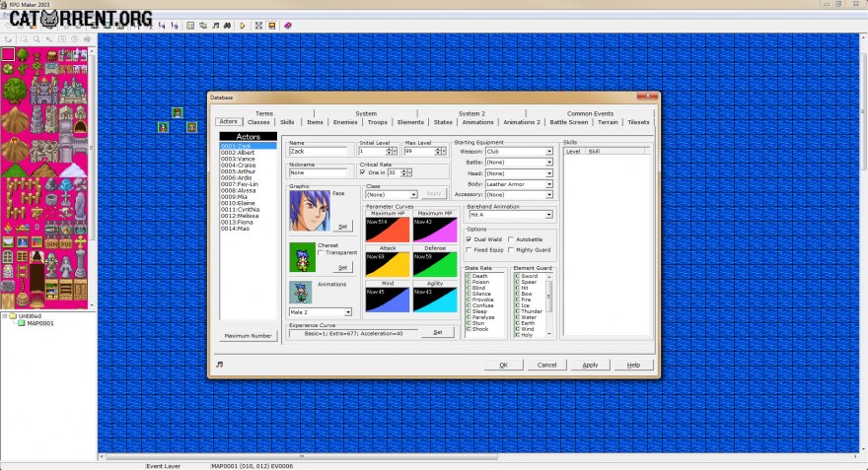Choose the Pen drawing tool

pyautogui.click(x=48, y=39)
